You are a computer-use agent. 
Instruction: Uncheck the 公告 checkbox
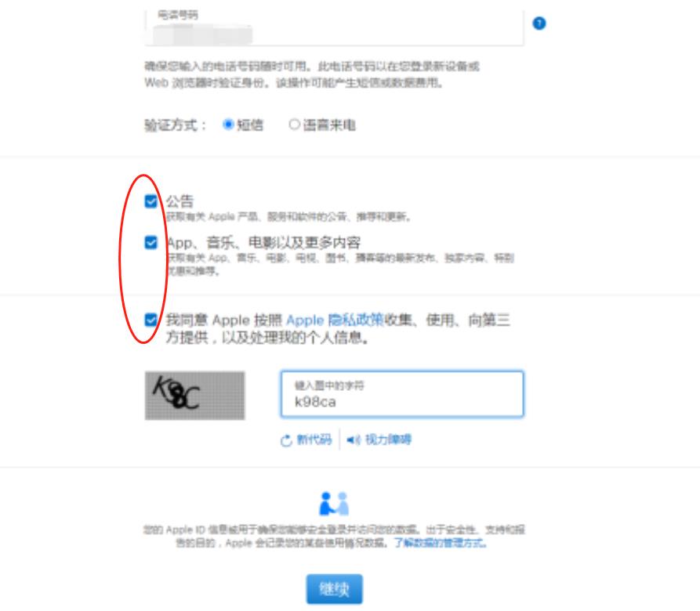pos(151,201)
